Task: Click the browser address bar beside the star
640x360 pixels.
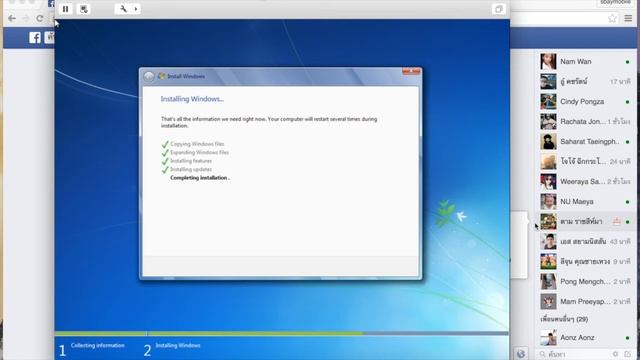Action: [559, 18]
